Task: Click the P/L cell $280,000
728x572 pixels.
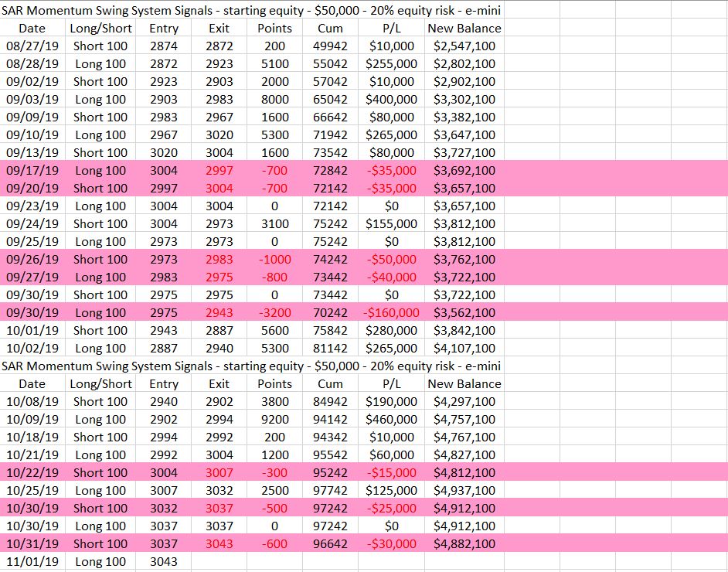Action: tap(391, 331)
